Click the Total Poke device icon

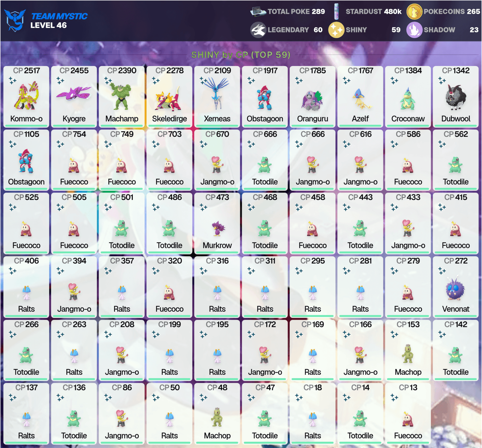tap(258, 12)
